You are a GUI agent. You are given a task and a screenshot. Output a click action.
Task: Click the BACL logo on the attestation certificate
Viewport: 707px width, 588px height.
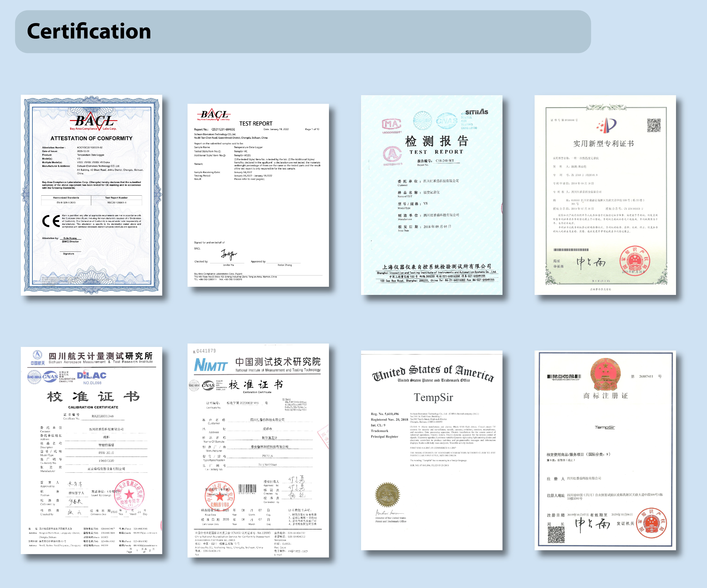pos(94,121)
